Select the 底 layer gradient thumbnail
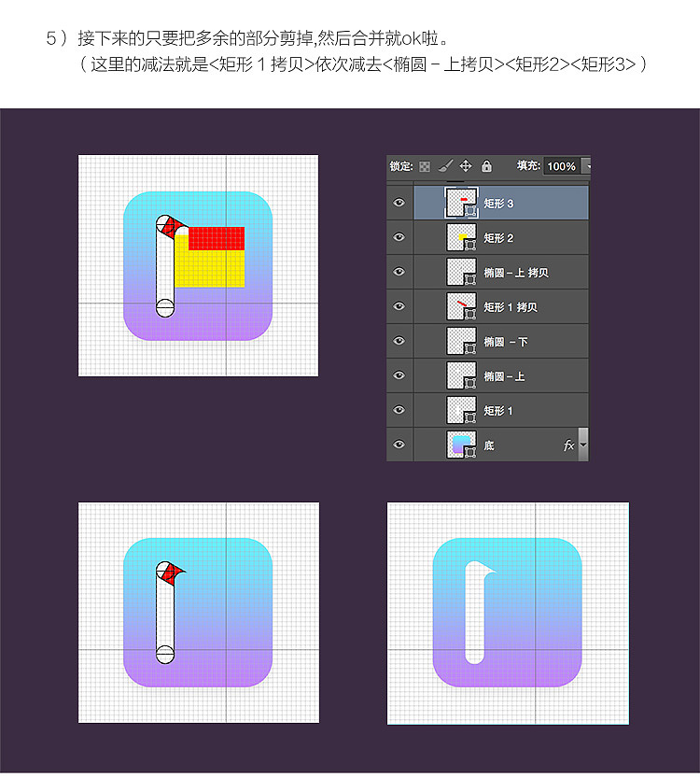 (x=461, y=445)
